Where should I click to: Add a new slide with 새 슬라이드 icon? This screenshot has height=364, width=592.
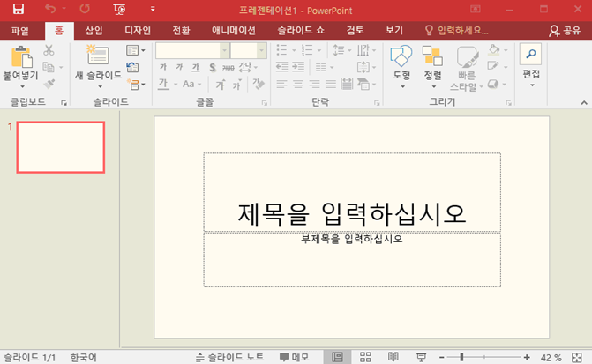(x=98, y=55)
